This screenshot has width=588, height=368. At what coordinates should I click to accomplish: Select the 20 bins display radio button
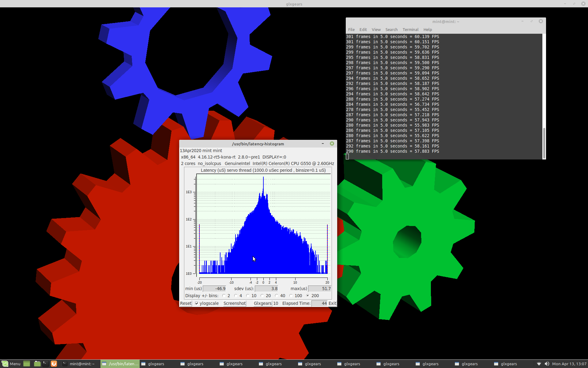tap(262, 296)
